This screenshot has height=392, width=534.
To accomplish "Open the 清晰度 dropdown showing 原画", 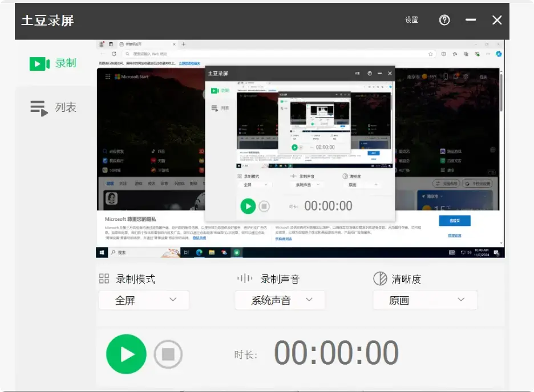I will [x=424, y=300].
